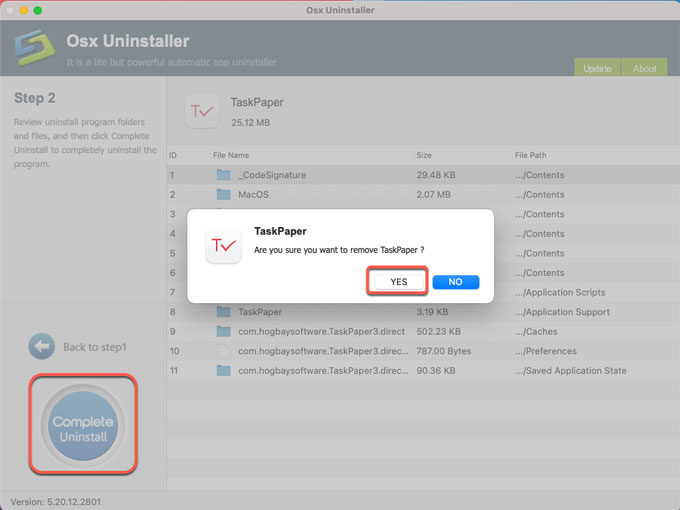Click the folder icon in row 11
The image size is (680, 510).
click(223, 370)
